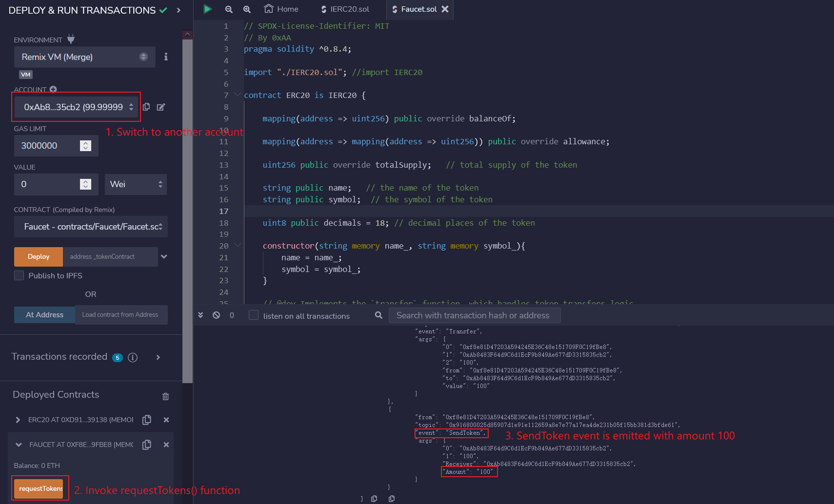Copy the selected account address
Image resolution: width=834 pixels, height=504 pixels.
tap(146, 107)
